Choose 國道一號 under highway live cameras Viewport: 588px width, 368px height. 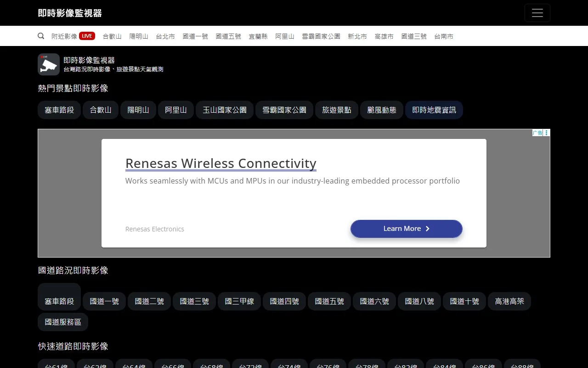tap(104, 301)
